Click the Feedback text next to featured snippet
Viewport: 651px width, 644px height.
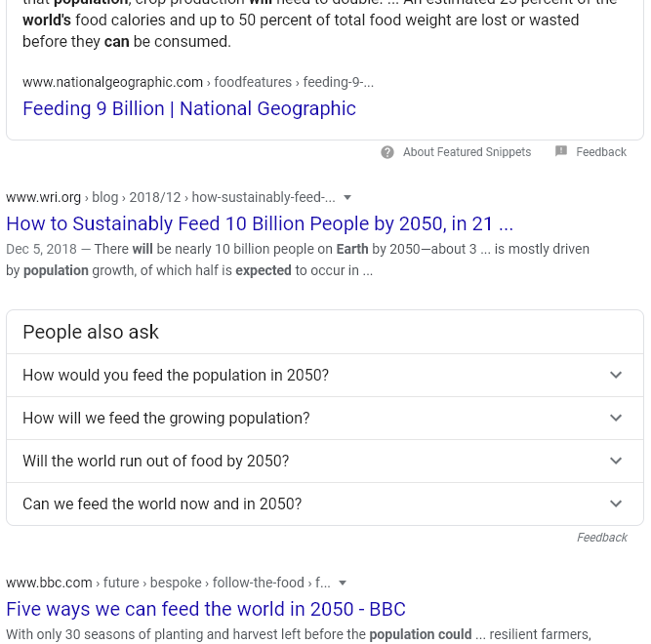click(601, 152)
